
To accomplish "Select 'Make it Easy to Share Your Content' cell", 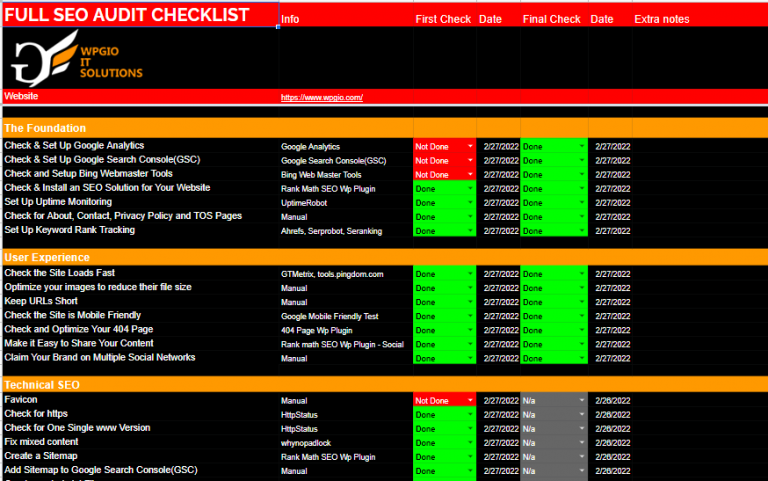I will pyautogui.click(x=141, y=343).
